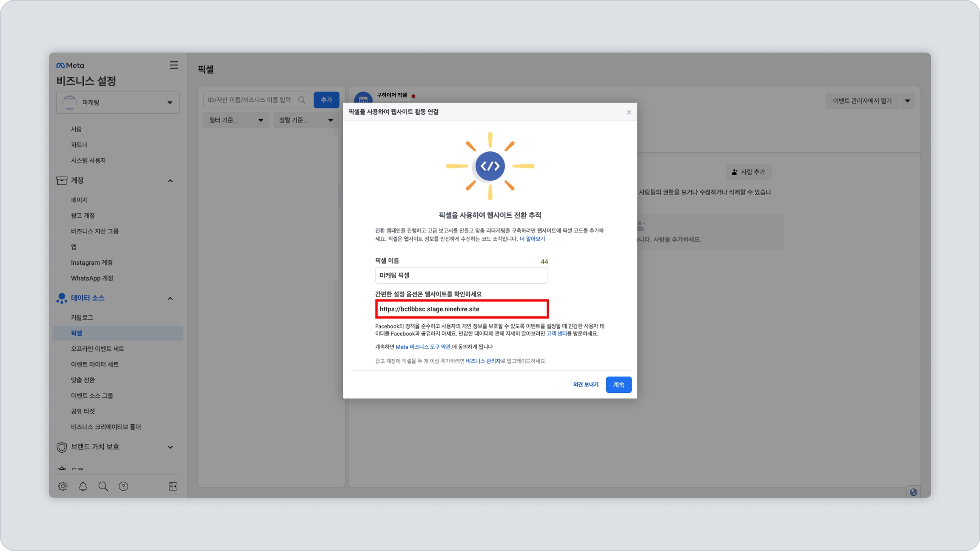
Task: Click the 픽셀 이름 input field
Action: click(461, 275)
